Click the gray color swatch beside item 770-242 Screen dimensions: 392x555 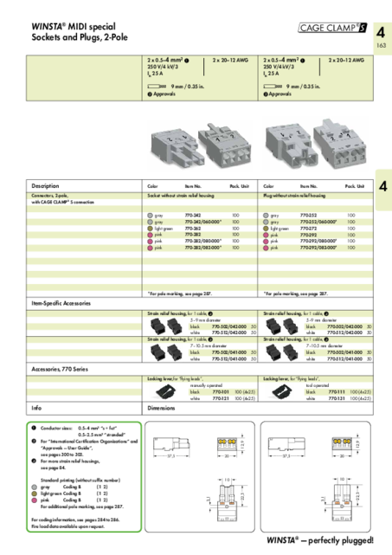150,216
